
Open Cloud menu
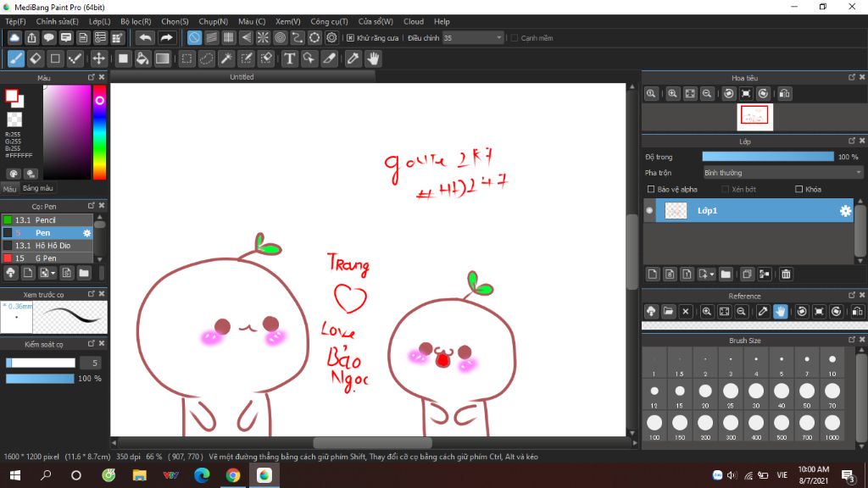coord(414,21)
